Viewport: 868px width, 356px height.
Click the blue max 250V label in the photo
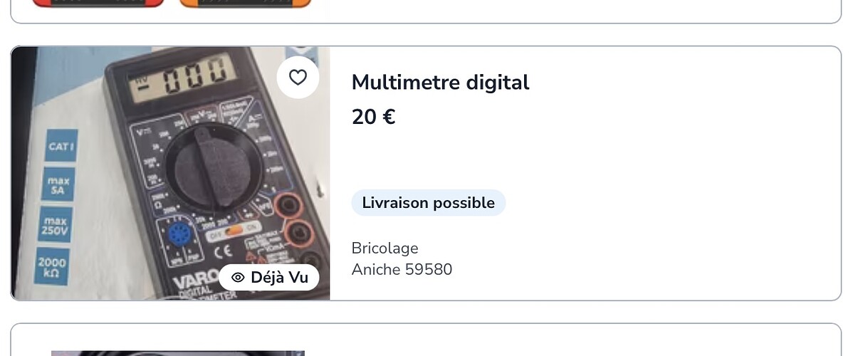tap(55, 226)
